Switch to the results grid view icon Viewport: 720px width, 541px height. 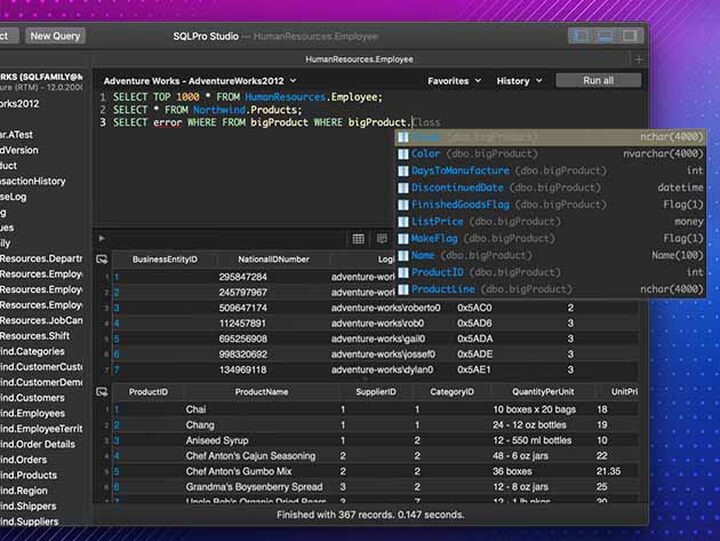click(x=358, y=239)
